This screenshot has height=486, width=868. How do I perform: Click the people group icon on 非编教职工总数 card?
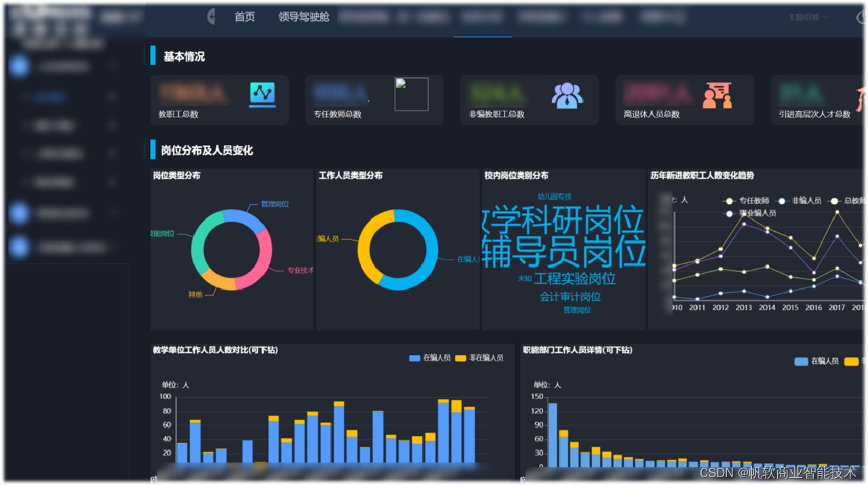[567, 96]
